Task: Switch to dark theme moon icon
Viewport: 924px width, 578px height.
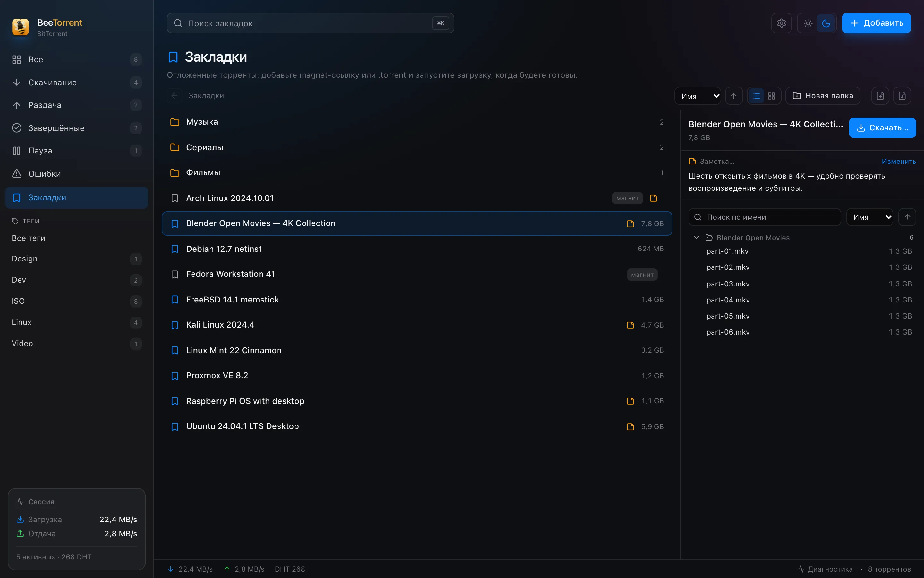Action: tap(826, 23)
